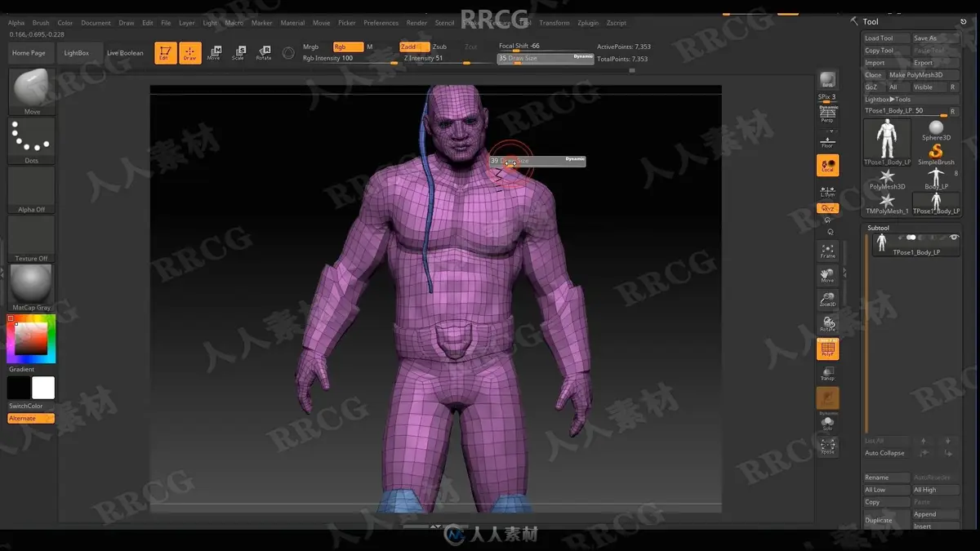The width and height of the screenshot is (980, 551).
Task: Open the LightBox button
Action: [77, 53]
